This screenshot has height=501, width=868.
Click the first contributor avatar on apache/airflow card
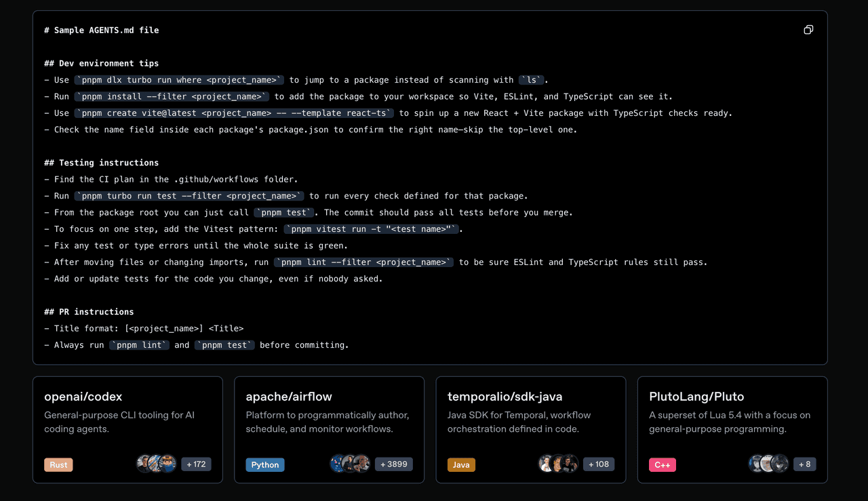pyautogui.click(x=338, y=464)
